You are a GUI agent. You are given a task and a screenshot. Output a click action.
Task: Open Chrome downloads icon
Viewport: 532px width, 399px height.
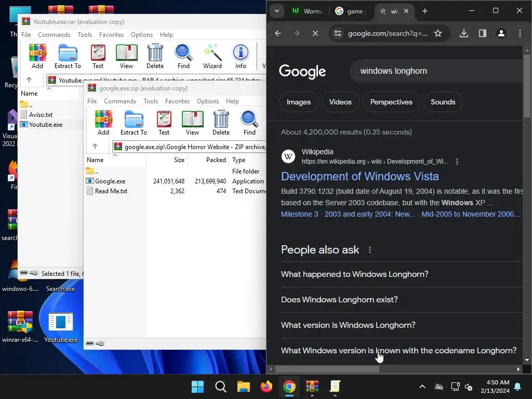point(464,33)
